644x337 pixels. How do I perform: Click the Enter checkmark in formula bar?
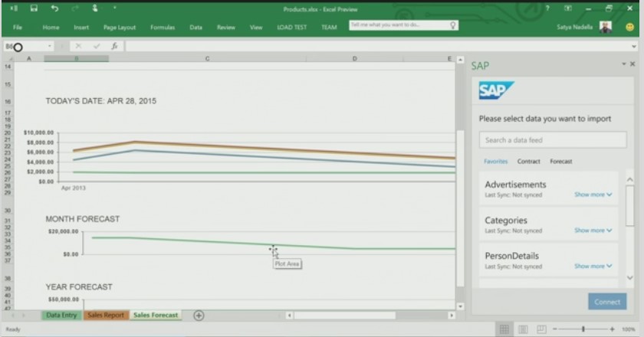97,46
